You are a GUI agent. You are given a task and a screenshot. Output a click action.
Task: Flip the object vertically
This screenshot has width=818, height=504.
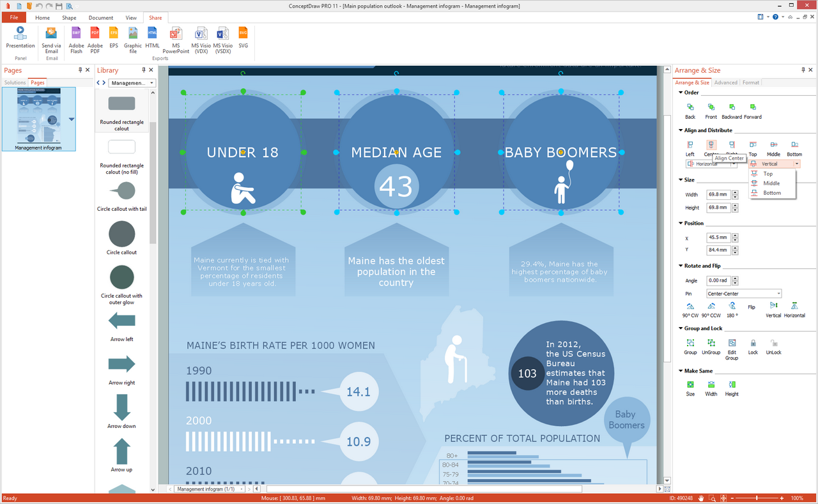pyautogui.click(x=773, y=310)
